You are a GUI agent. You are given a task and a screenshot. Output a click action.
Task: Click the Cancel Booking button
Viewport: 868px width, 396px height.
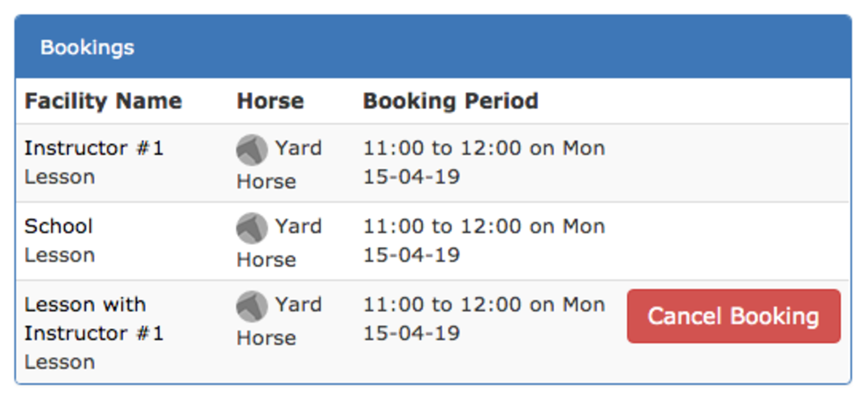[734, 316]
